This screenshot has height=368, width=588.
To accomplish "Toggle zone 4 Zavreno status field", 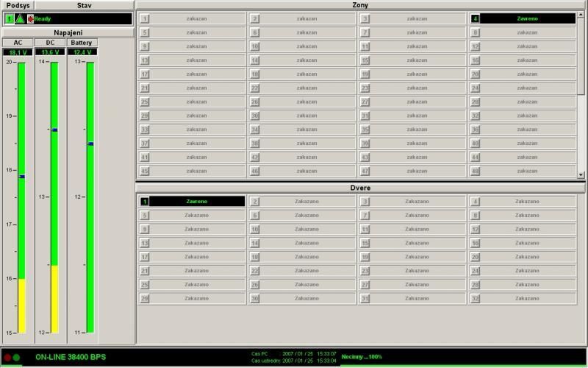I will pos(527,19).
